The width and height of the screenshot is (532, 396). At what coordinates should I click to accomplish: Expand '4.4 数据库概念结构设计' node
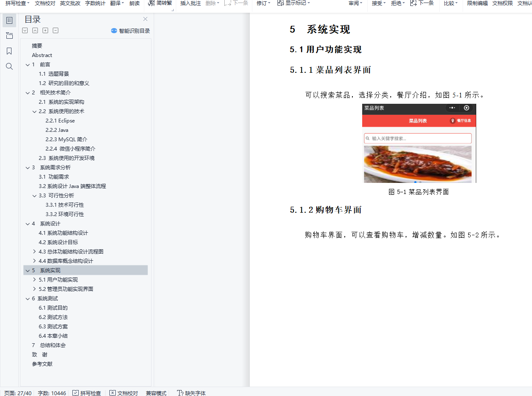tap(34, 261)
